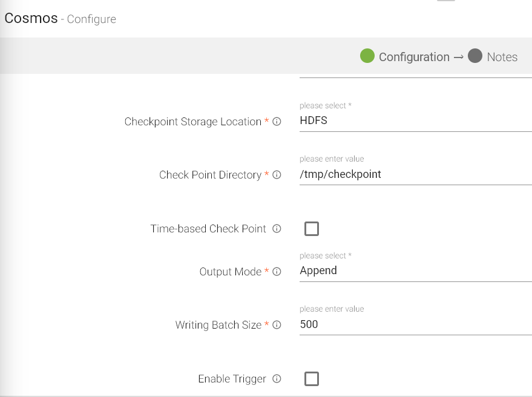Expand the Output Mode dropdown showing Append

(x=415, y=271)
